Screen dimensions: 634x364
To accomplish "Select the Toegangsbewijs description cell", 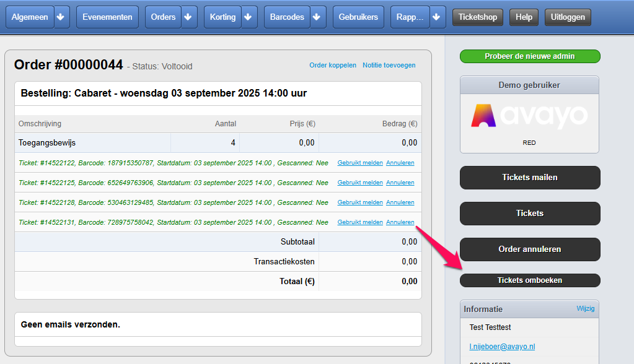I will click(92, 142).
